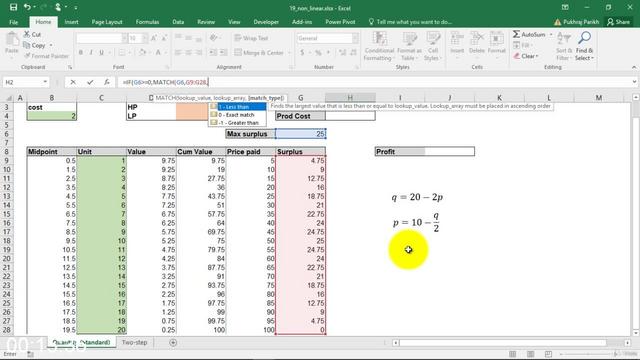640x360 pixels.
Task: Switch to the Power Pivot tab
Action: click(340, 22)
